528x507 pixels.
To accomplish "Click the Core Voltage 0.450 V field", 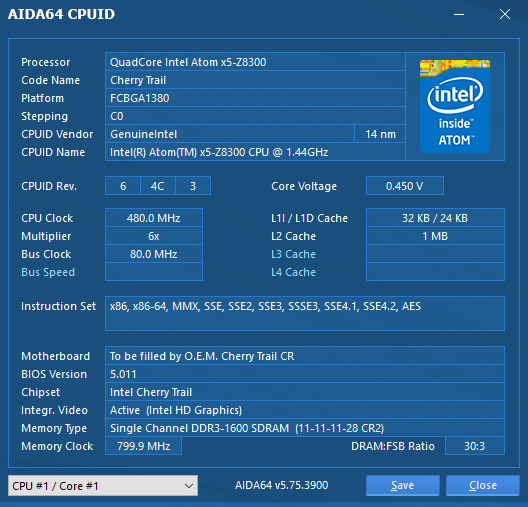I will click(405, 186).
